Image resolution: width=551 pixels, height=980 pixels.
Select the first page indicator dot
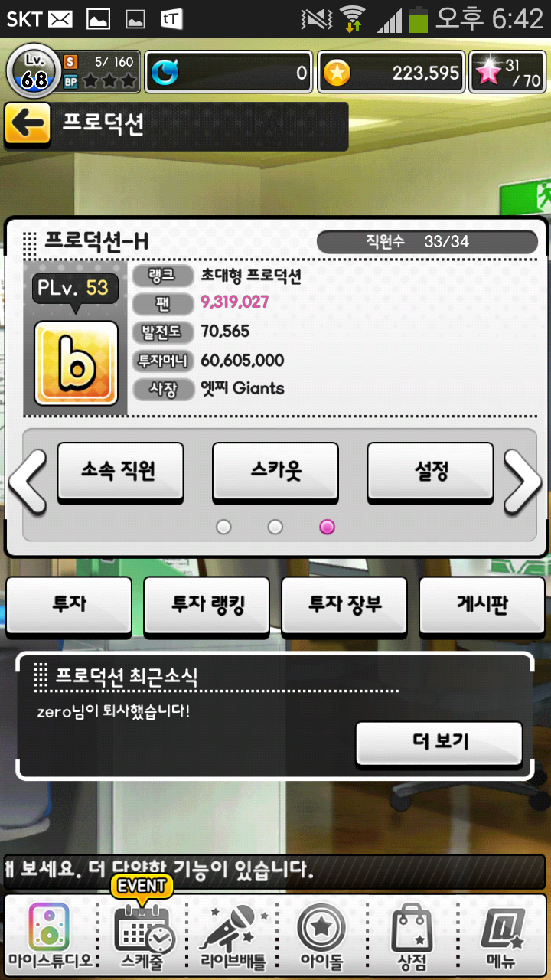[223, 527]
